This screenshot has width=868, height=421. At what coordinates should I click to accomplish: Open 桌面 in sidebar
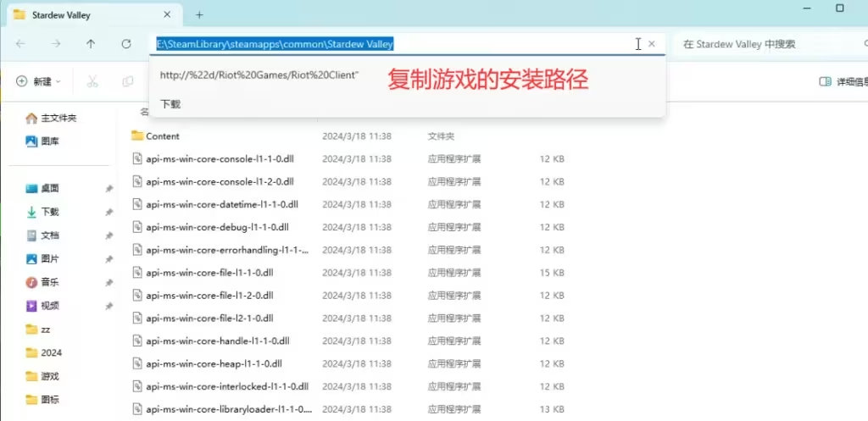tap(42, 188)
